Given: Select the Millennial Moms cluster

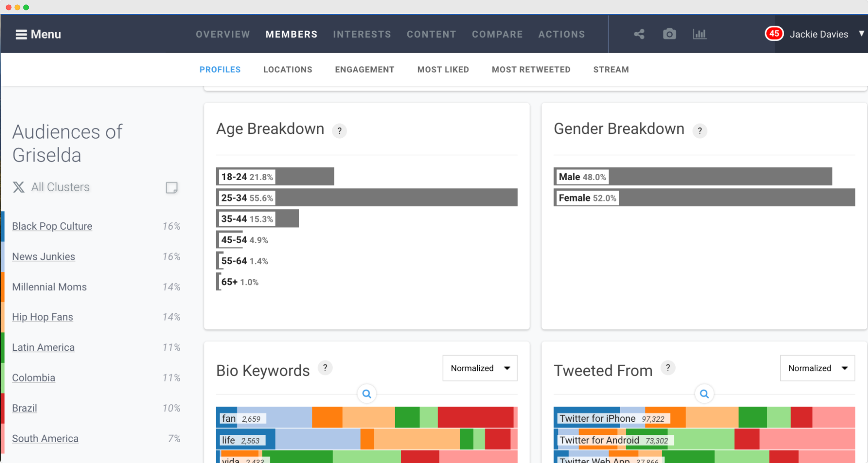Looking at the screenshot, I should (x=50, y=287).
